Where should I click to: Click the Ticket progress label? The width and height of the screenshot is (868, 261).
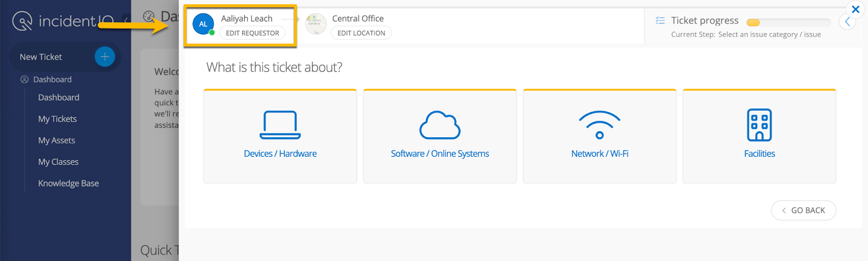tap(705, 21)
